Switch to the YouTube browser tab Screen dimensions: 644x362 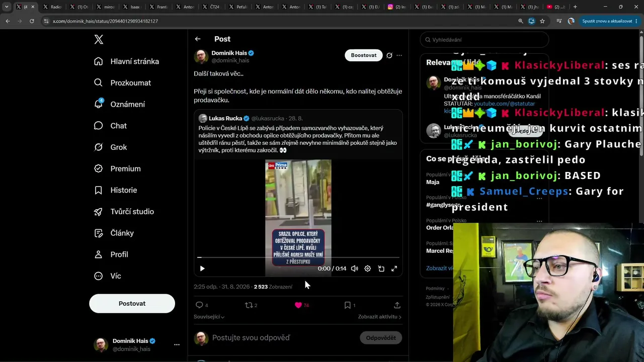tap(555, 7)
